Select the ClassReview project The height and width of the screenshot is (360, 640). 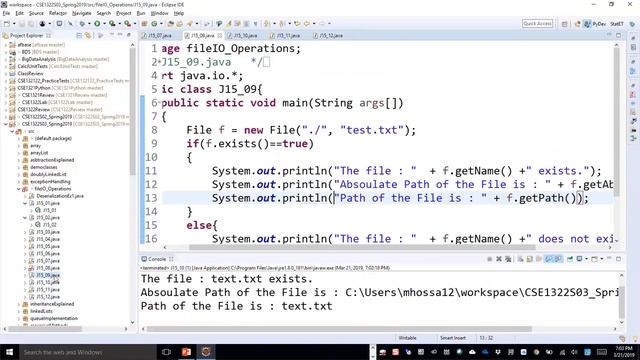(30, 73)
